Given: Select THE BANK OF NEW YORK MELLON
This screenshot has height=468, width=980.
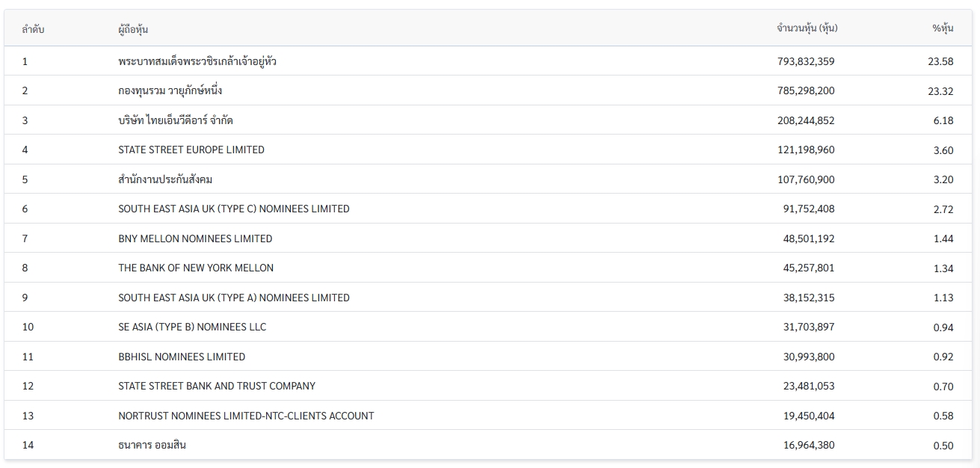Looking at the screenshot, I should [196, 268].
